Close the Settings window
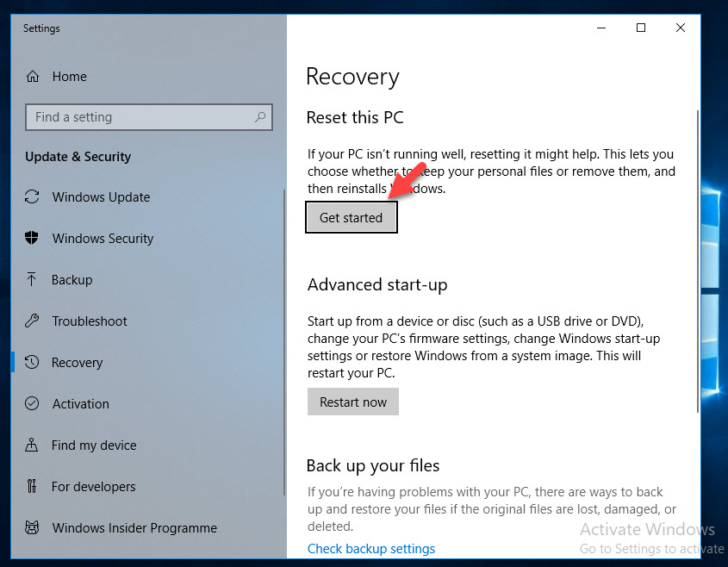This screenshot has height=567, width=728. tap(680, 28)
